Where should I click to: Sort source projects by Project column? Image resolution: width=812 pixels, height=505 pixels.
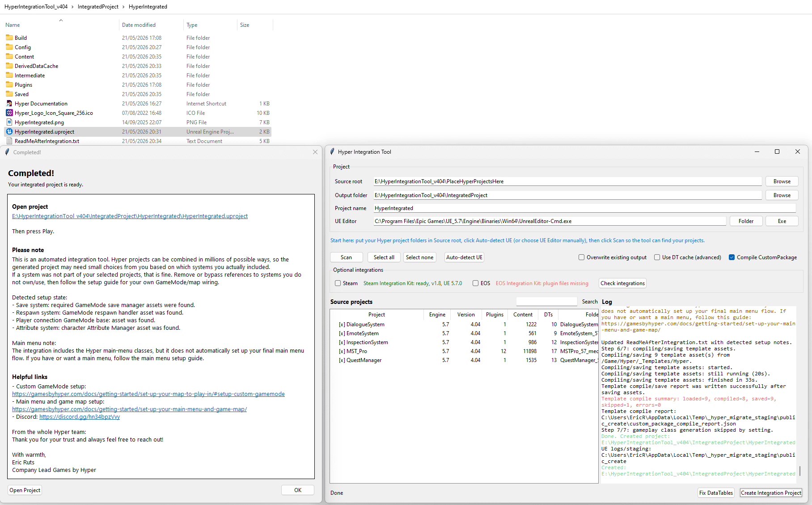click(x=376, y=315)
